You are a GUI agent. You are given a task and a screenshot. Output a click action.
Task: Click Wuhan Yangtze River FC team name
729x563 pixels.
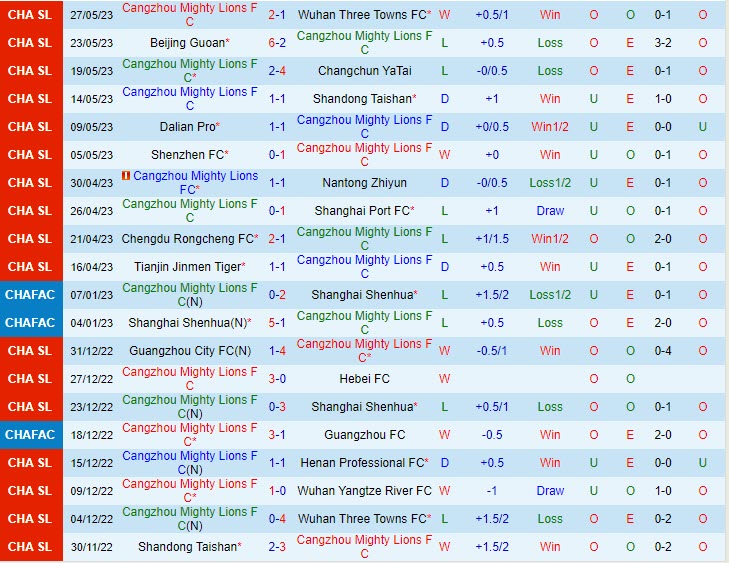click(364, 490)
